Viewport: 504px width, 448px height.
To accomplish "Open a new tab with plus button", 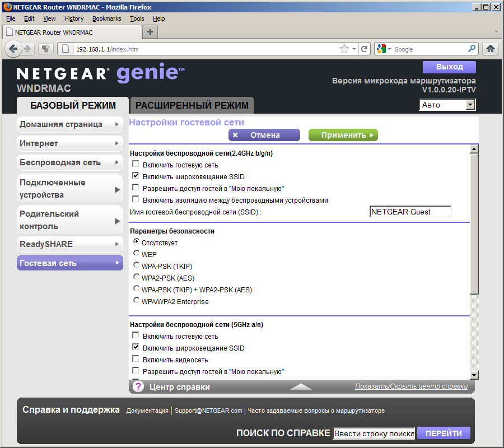I will coord(150,32).
